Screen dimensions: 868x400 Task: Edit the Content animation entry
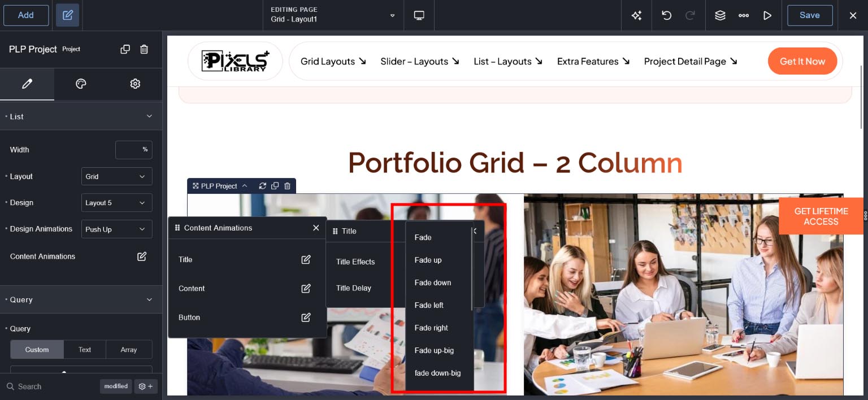click(x=306, y=289)
